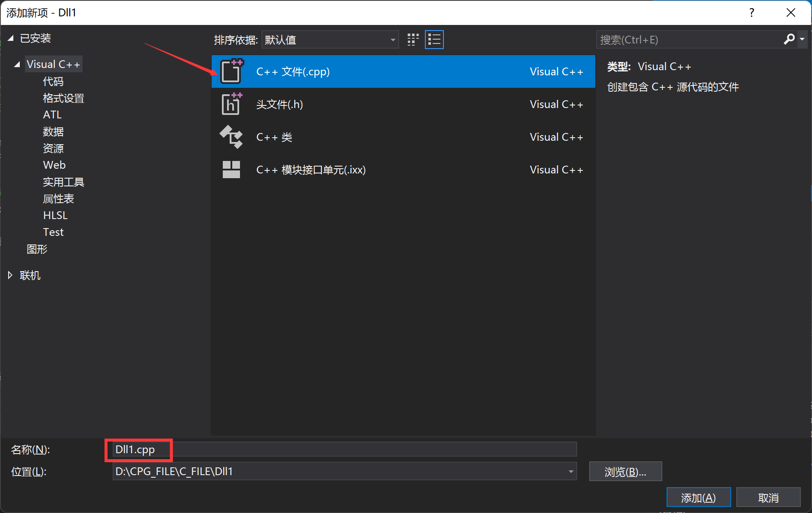This screenshot has height=513, width=812.
Task: Select the C++ 类 class icon
Action: point(231,137)
